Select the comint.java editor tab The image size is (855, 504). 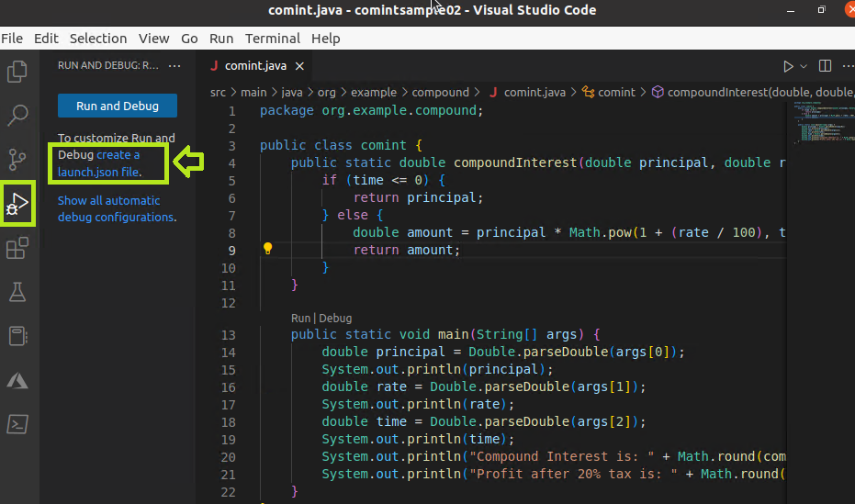(255, 66)
